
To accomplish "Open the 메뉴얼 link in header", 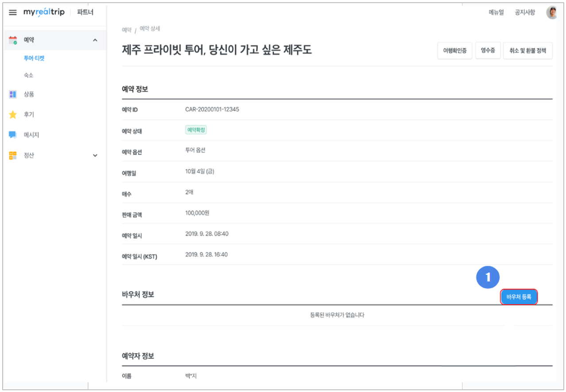I will pos(496,12).
